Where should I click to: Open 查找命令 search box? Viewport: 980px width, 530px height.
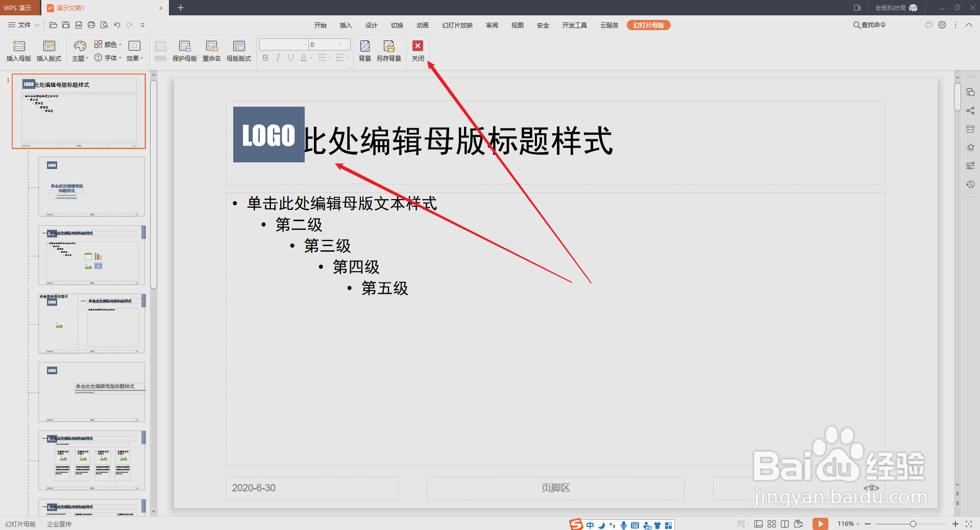[869, 25]
